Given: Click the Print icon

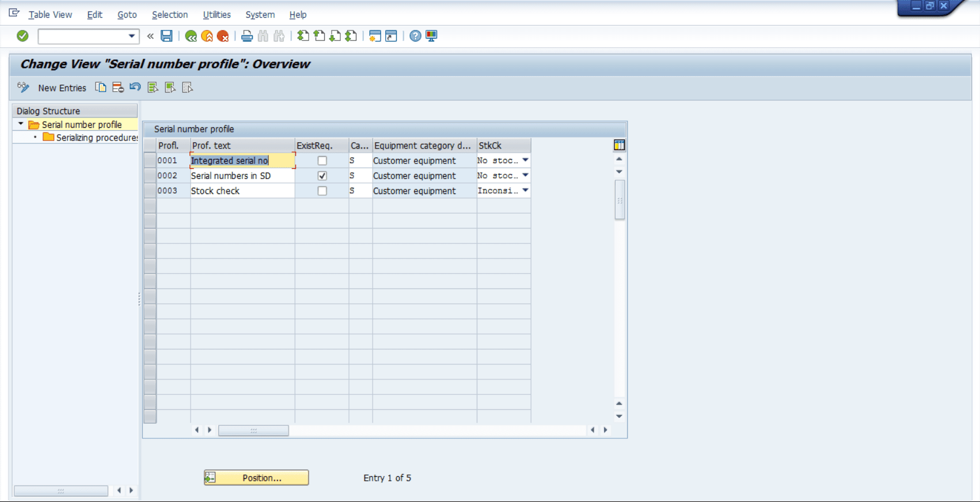Looking at the screenshot, I should tap(247, 36).
